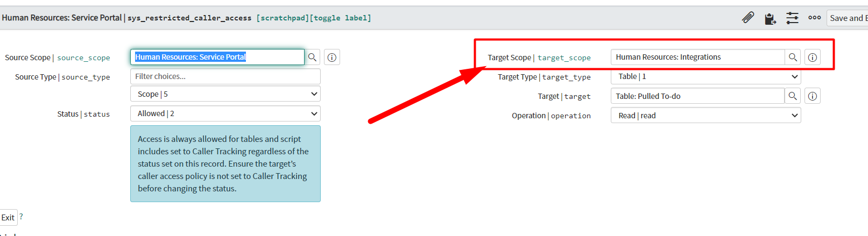Click the [toggle label] link in header
This screenshot has width=868, height=236.
click(x=340, y=18)
